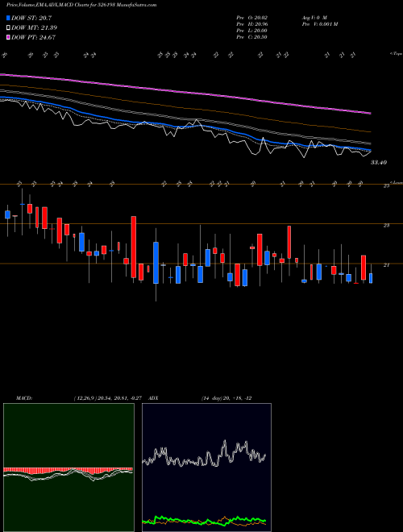
Task: Open the green MACD histogram chart panel
Action: point(69,468)
